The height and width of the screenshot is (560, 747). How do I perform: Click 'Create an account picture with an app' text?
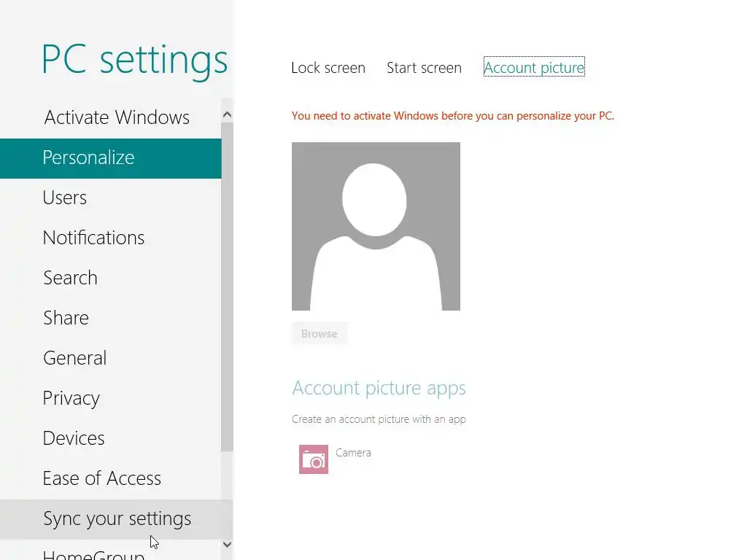(x=379, y=419)
